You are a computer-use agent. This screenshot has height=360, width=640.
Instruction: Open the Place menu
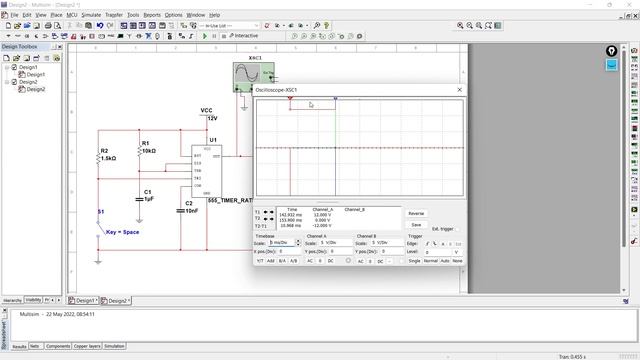tap(56, 15)
